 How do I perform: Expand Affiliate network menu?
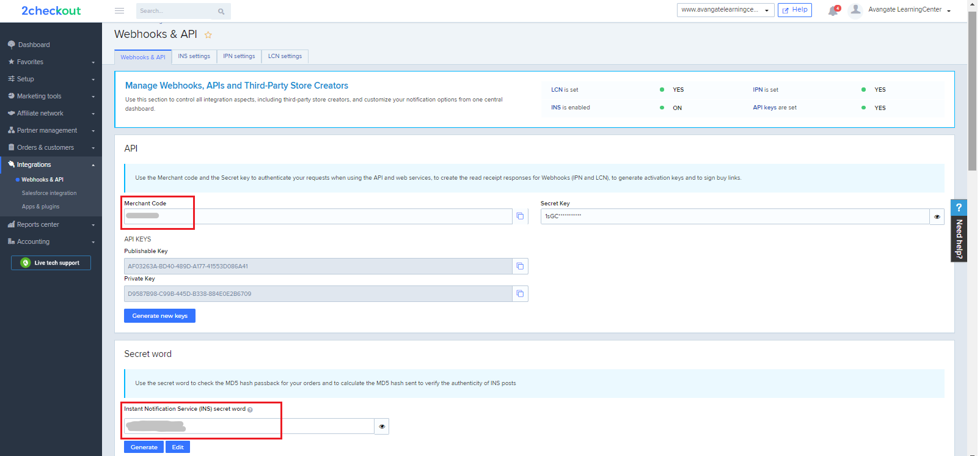click(x=51, y=113)
